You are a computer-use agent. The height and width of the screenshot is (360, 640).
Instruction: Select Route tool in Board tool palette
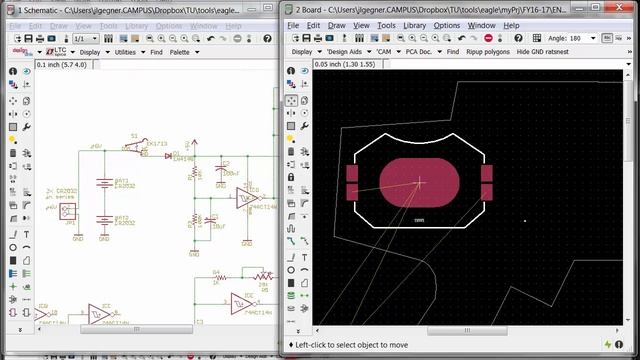tap(291, 241)
